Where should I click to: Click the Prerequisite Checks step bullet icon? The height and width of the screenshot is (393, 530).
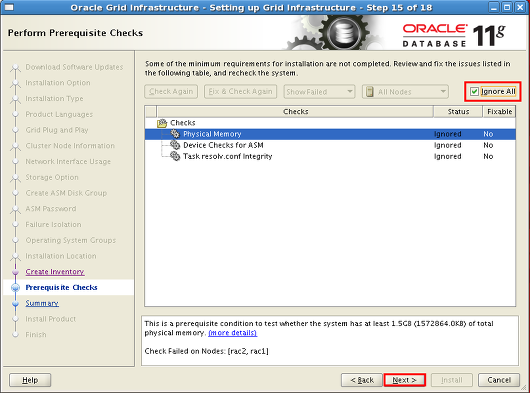tap(15, 288)
